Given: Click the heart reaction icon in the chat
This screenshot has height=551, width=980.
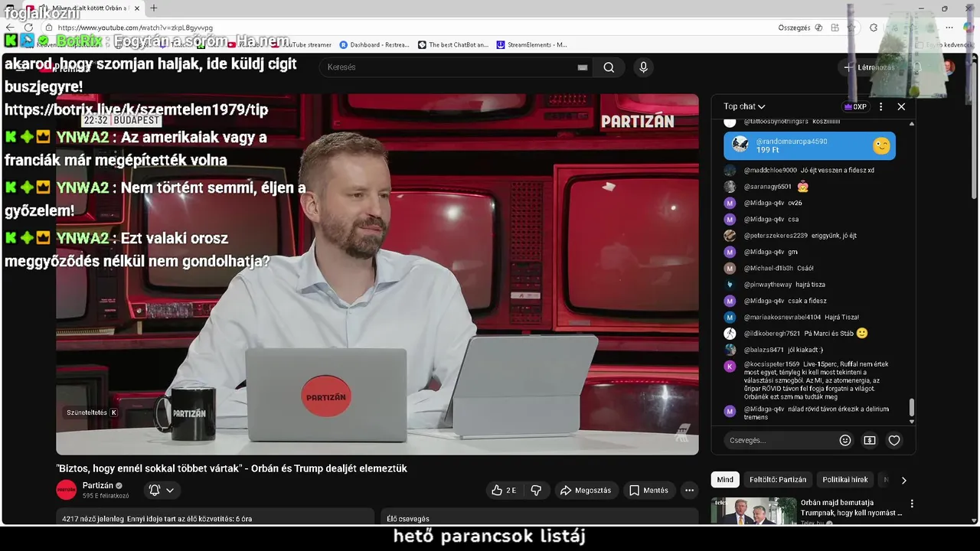Looking at the screenshot, I should coord(894,440).
